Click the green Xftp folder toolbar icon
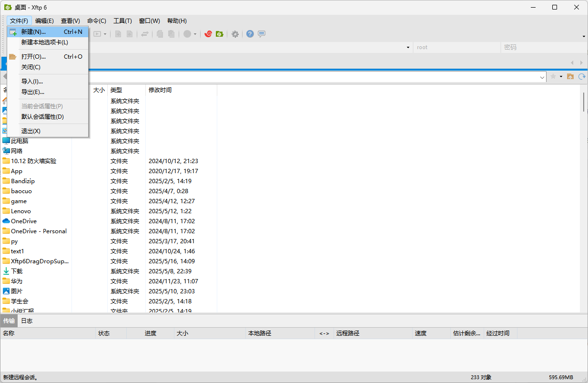The image size is (588, 383). pyautogui.click(x=220, y=34)
